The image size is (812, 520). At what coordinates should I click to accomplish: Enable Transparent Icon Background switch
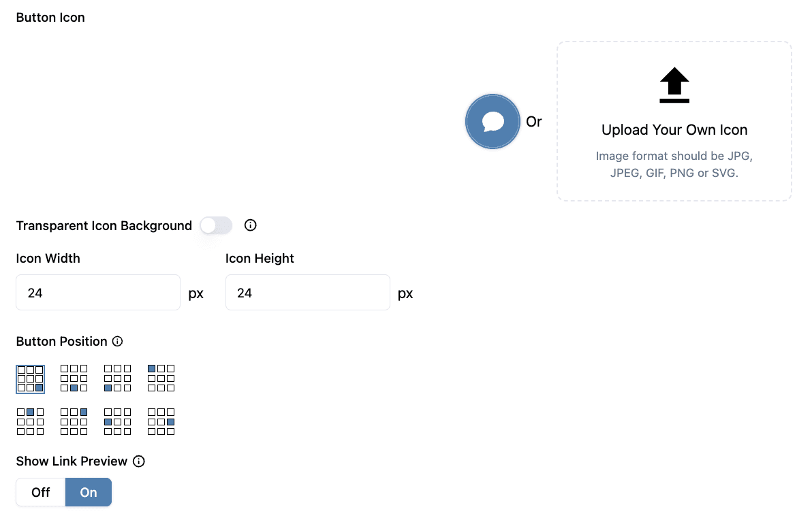pos(216,225)
